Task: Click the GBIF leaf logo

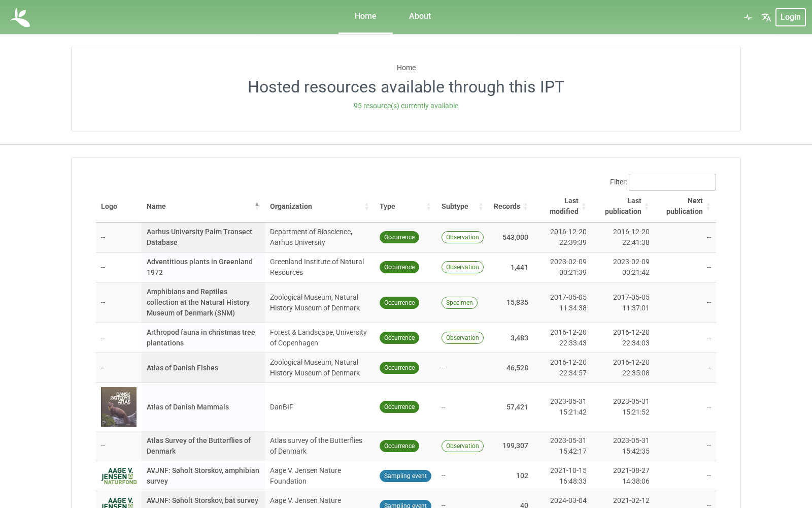Action: pyautogui.click(x=20, y=17)
